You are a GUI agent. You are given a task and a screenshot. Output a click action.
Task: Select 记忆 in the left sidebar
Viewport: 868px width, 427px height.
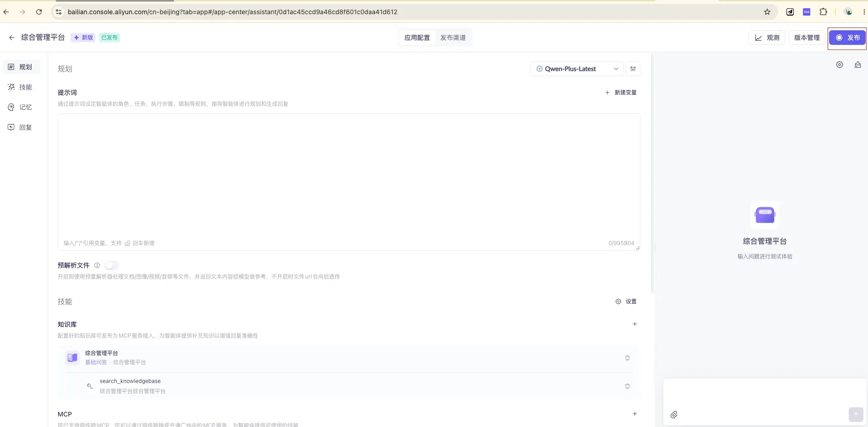pyautogui.click(x=22, y=107)
